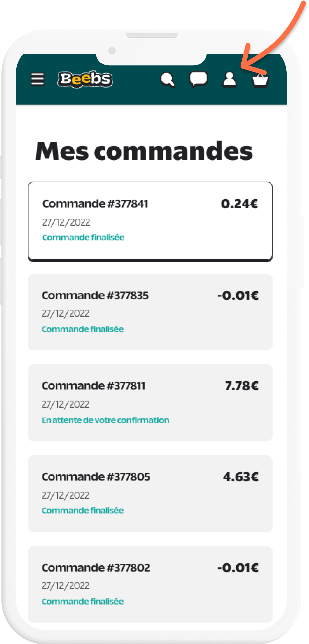Tap 'Commande finalisée' under order #377805
Viewport: 309px width, 644px height.
83,511
